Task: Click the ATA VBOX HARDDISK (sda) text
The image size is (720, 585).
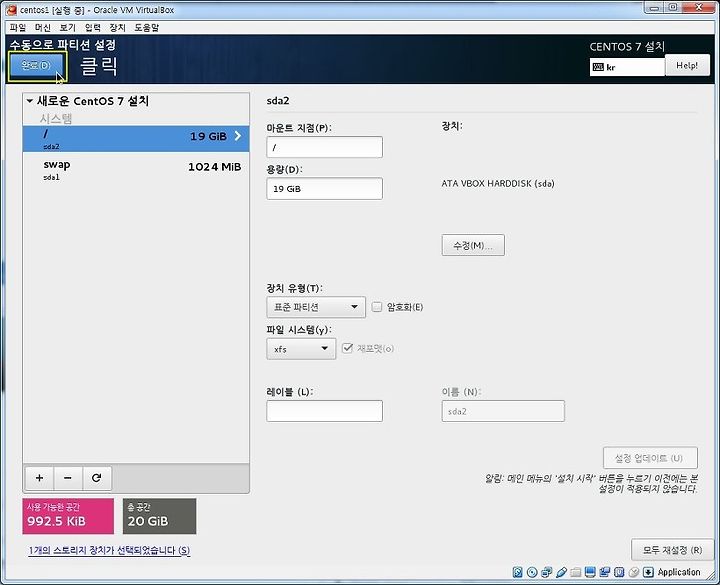Action: (498, 183)
